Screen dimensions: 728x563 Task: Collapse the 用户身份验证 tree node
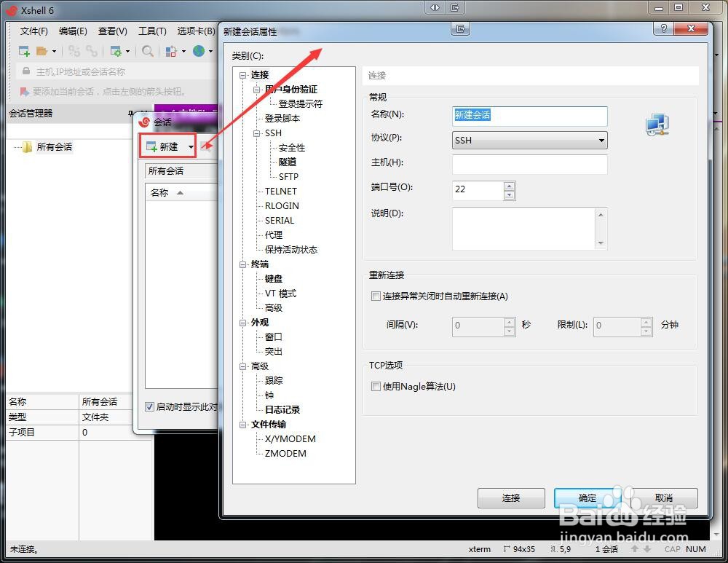click(x=257, y=89)
